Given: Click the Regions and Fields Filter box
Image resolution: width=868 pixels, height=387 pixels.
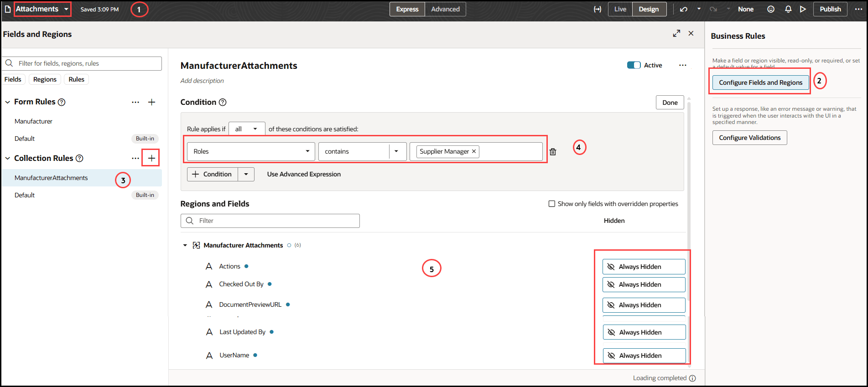Looking at the screenshot, I should (270, 221).
